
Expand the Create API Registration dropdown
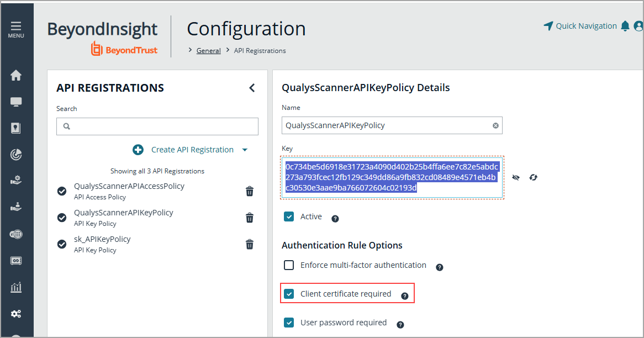click(x=245, y=149)
